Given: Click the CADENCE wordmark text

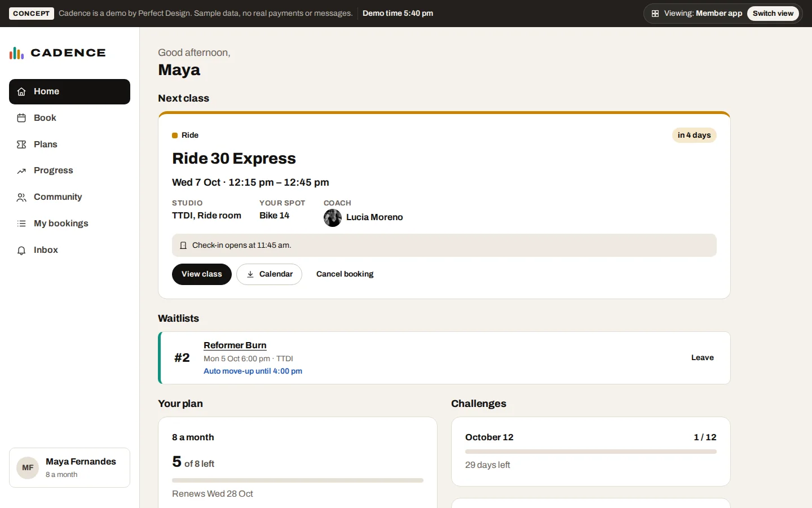Looking at the screenshot, I should (x=68, y=53).
